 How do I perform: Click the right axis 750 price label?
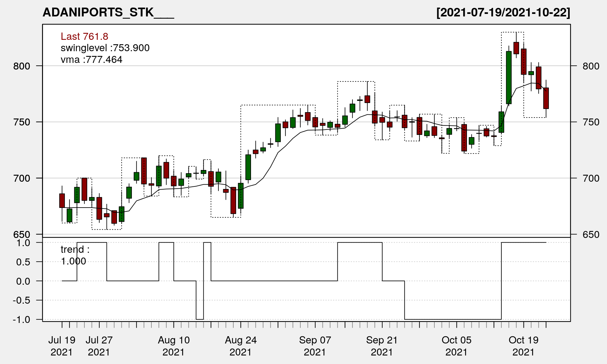(591, 122)
